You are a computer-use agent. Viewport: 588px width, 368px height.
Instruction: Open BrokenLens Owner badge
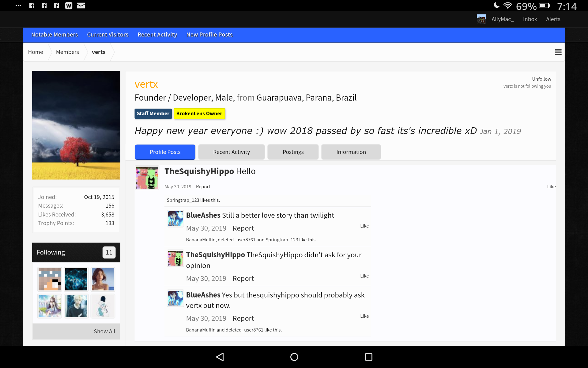199,114
